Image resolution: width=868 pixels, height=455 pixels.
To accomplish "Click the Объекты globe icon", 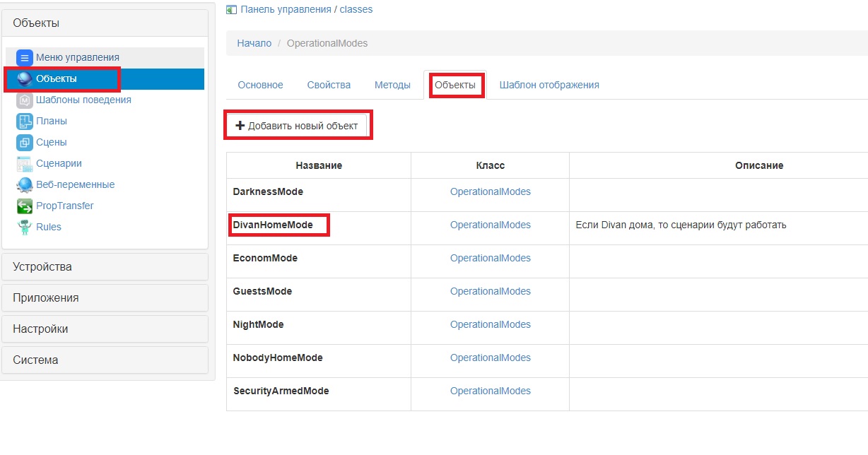I will [x=25, y=79].
